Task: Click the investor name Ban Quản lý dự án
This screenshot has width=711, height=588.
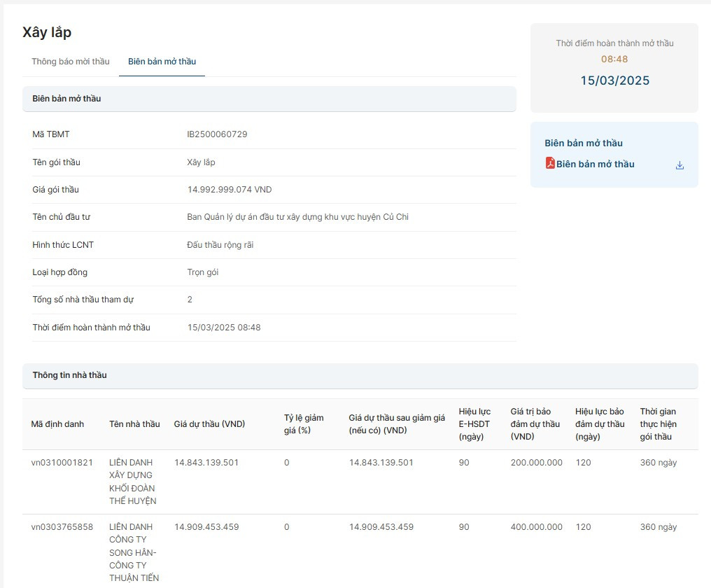Action: pos(297,217)
